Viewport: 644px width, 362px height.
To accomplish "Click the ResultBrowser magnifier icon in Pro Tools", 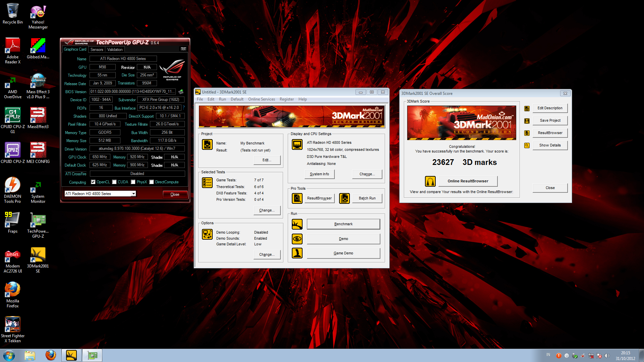I will [x=297, y=198].
